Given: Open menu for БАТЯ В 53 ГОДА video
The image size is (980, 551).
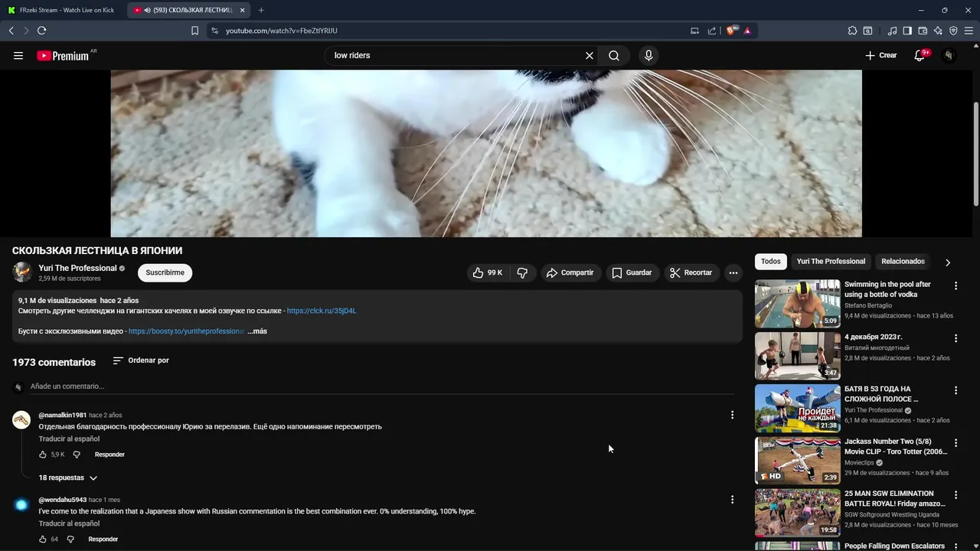Looking at the screenshot, I should click(955, 390).
